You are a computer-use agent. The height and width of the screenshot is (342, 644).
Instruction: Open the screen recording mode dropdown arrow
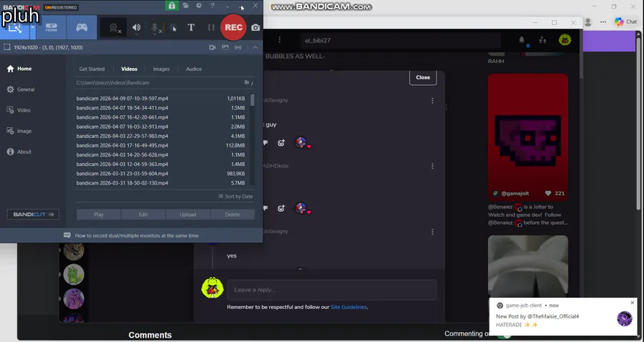pyautogui.click(x=32, y=27)
